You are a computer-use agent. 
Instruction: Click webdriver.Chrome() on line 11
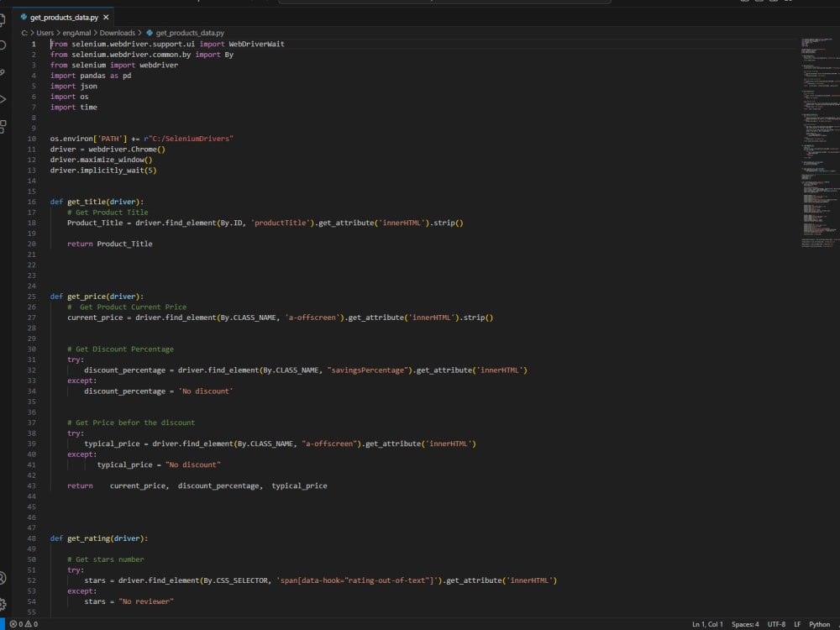click(x=127, y=150)
